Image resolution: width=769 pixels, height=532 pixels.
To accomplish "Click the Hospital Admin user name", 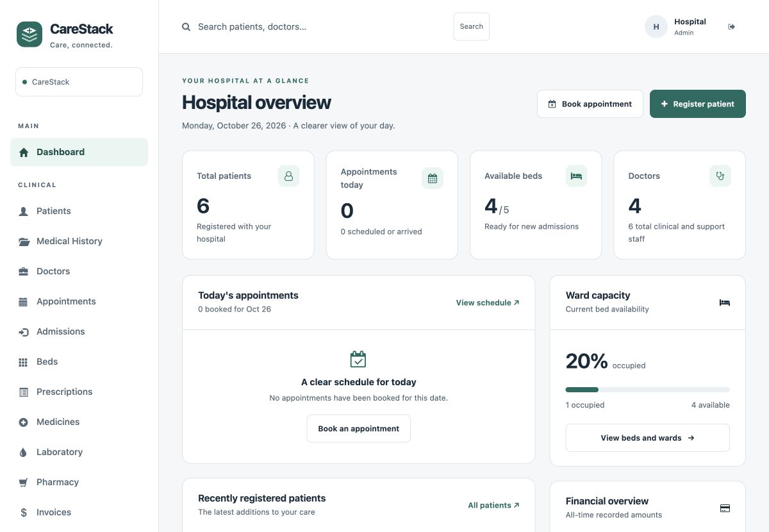I will (690, 22).
